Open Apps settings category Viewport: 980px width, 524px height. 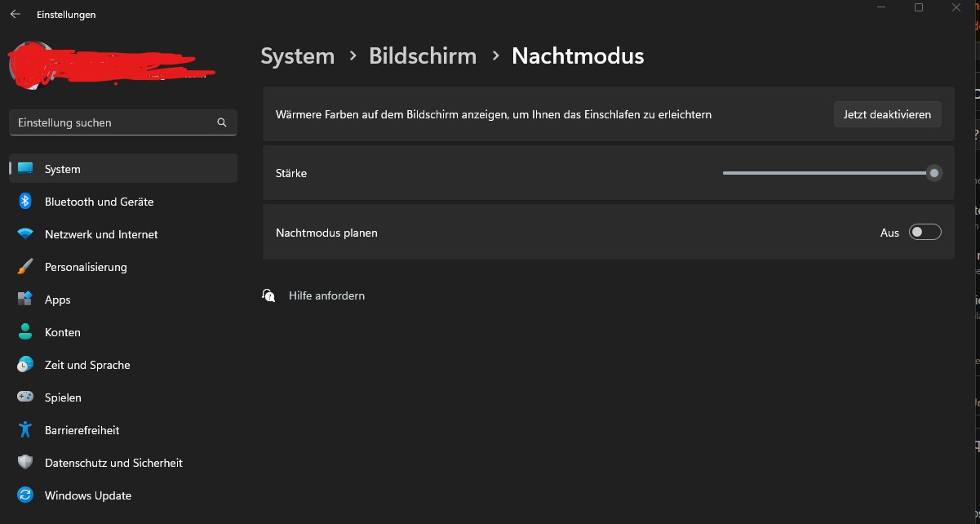point(123,300)
